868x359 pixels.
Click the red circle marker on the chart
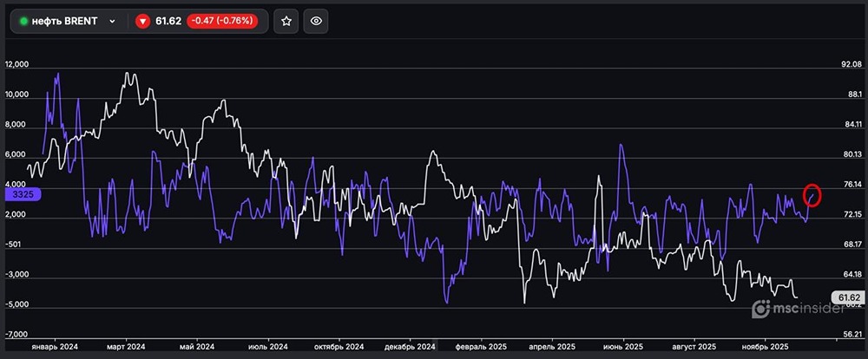pyautogui.click(x=812, y=195)
